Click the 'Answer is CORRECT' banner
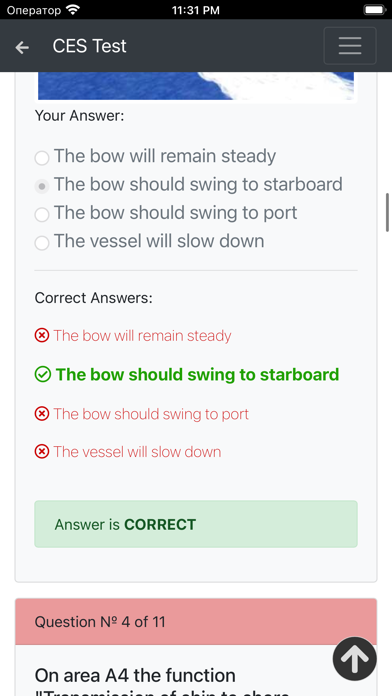392x696 pixels. 196,524
